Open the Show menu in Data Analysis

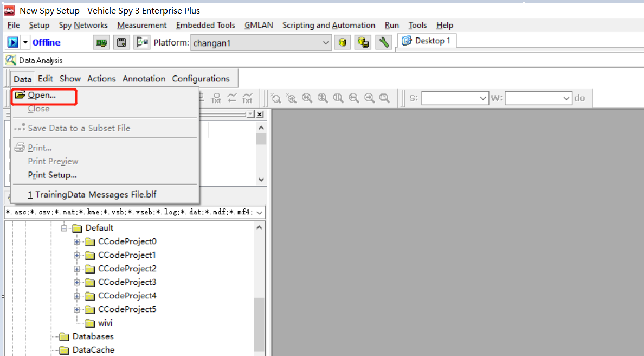[70, 79]
